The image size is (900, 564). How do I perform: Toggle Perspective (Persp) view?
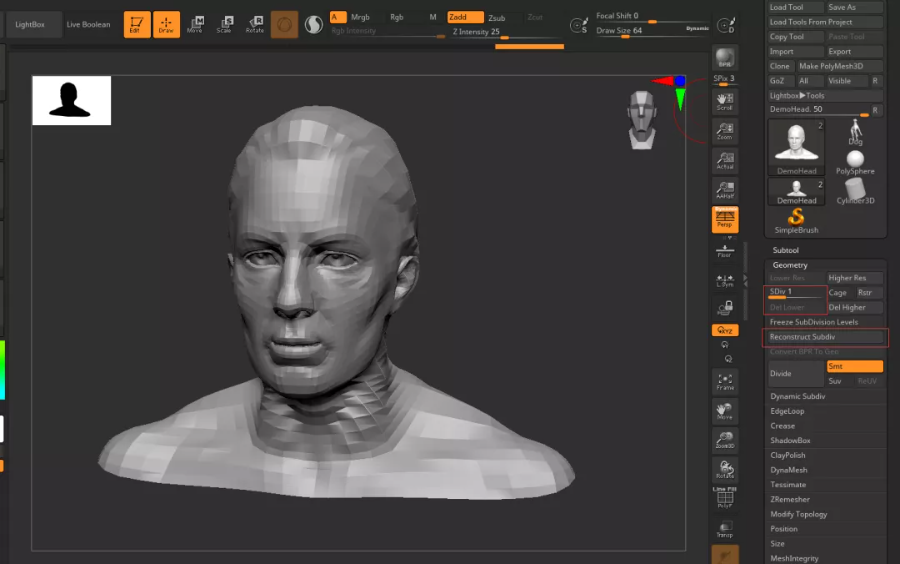point(725,220)
